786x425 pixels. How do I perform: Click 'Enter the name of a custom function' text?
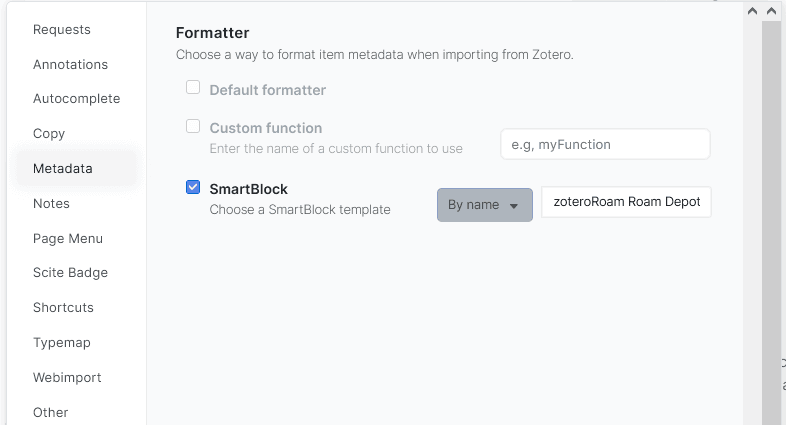point(336,148)
